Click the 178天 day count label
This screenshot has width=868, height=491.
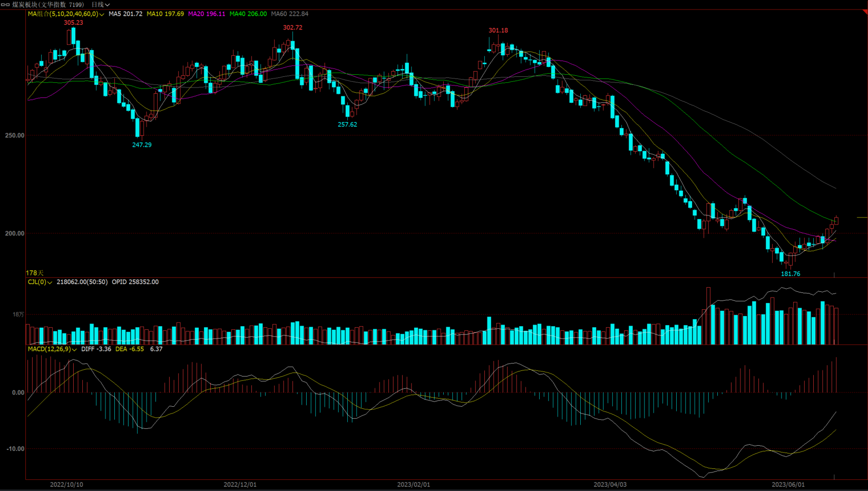tap(35, 273)
